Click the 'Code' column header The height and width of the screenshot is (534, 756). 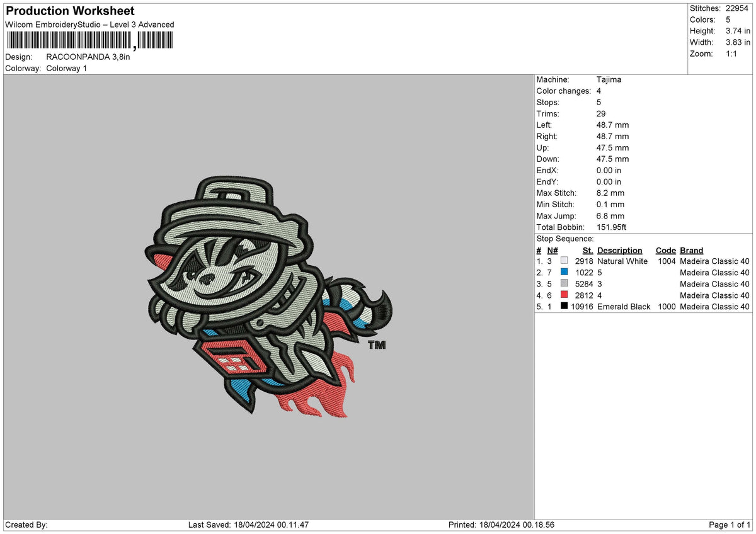click(665, 250)
